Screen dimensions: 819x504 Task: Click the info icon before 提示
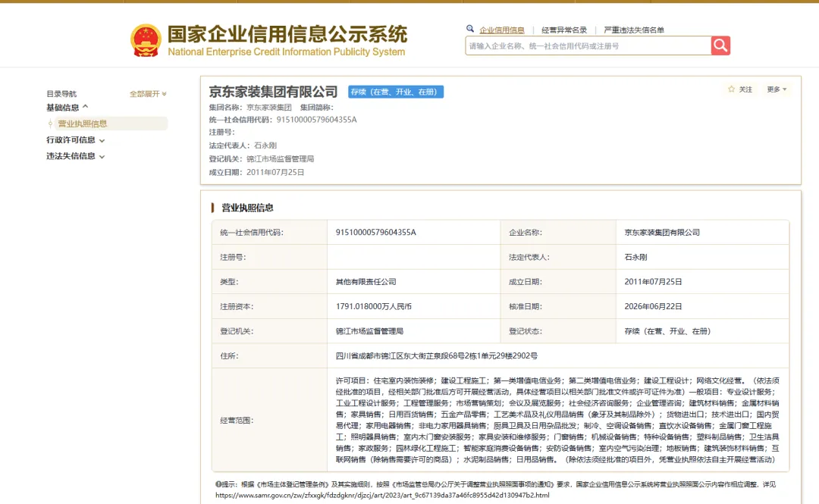218,484
